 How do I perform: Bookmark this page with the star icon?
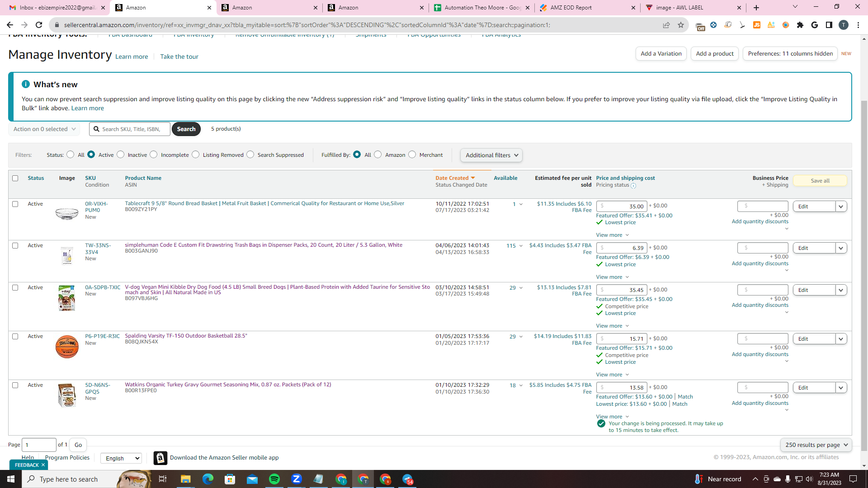(681, 25)
